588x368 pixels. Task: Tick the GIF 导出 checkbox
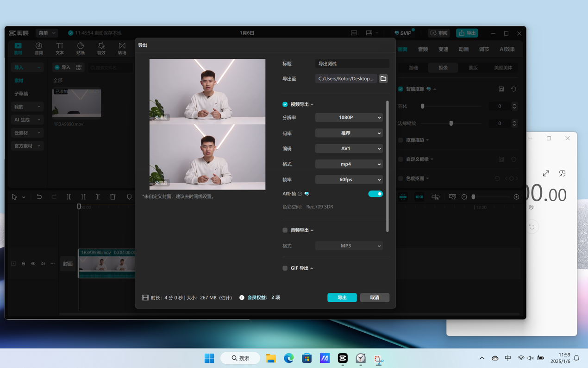pyautogui.click(x=285, y=268)
